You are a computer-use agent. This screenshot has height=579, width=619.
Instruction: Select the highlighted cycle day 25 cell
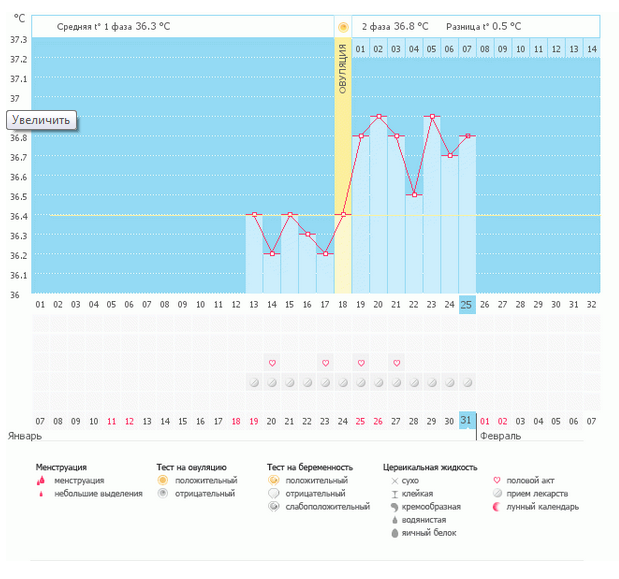tap(468, 304)
